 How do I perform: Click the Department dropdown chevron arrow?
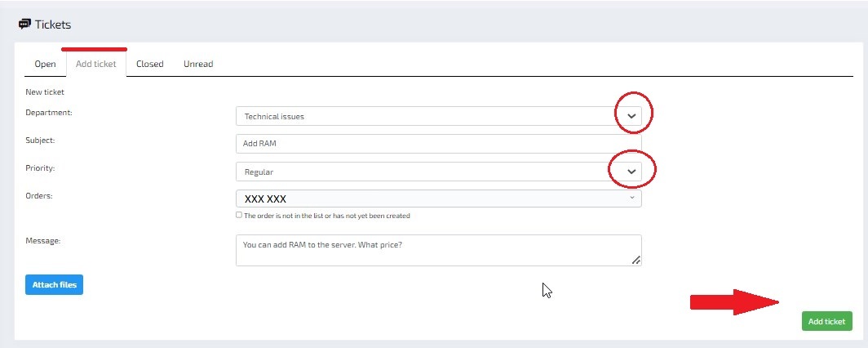(x=631, y=117)
